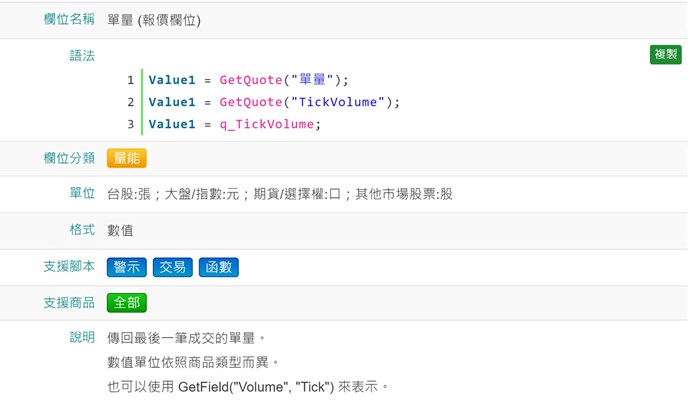The image size is (690, 405).
Task: Click the 欄位名稱 row label
Action: [x=69, y=19]
